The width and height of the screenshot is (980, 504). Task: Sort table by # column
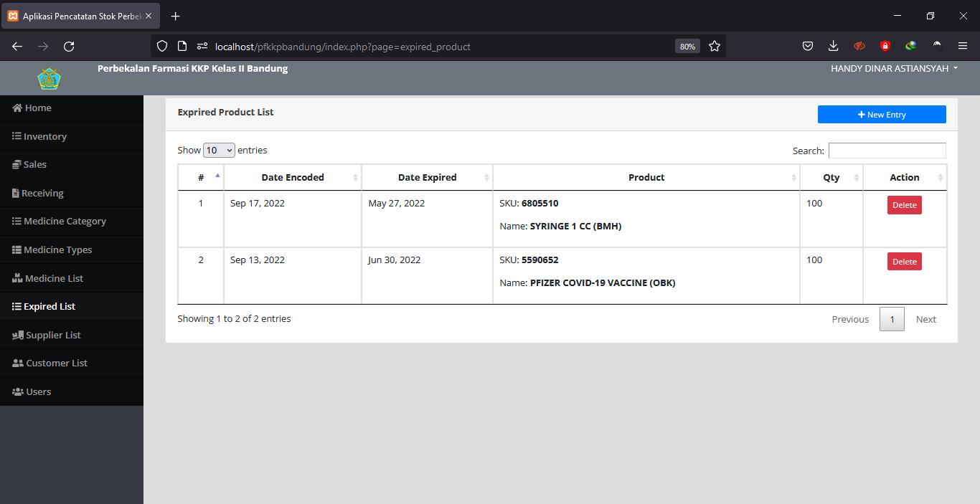coord(201,178)
